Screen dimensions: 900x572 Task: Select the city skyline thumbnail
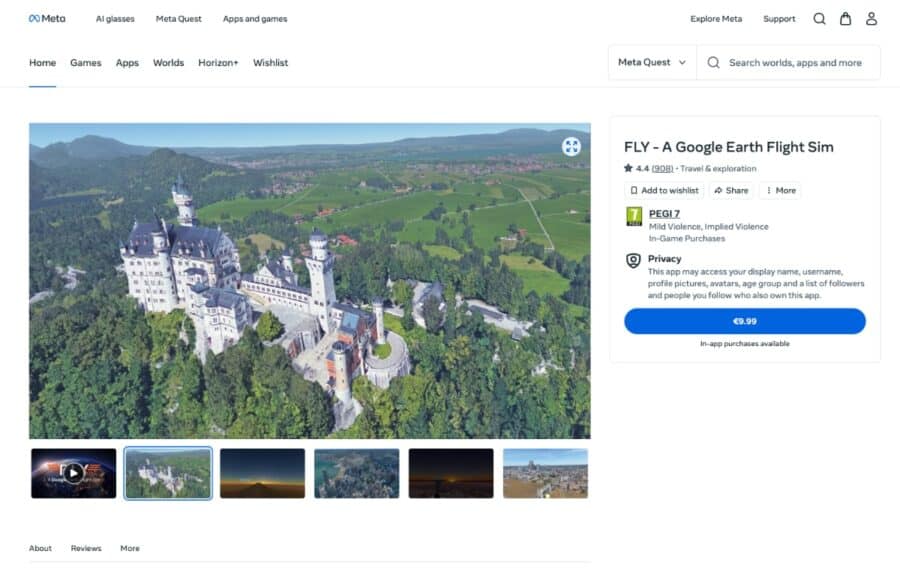pyautogui.click(x=545, y=473)
